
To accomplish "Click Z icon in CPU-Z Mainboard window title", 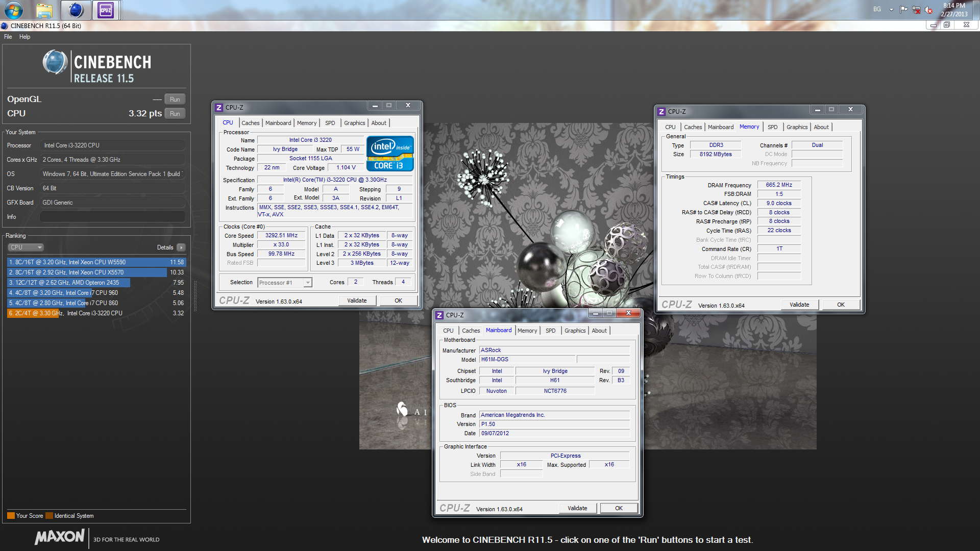I will click(439, 315).
